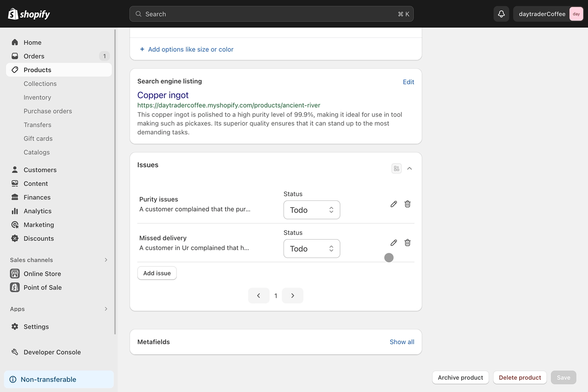Image resolution: width=588 pixels, height=392 pixels.
Task: Click the product URL text
Action: (x=229, y=105)
